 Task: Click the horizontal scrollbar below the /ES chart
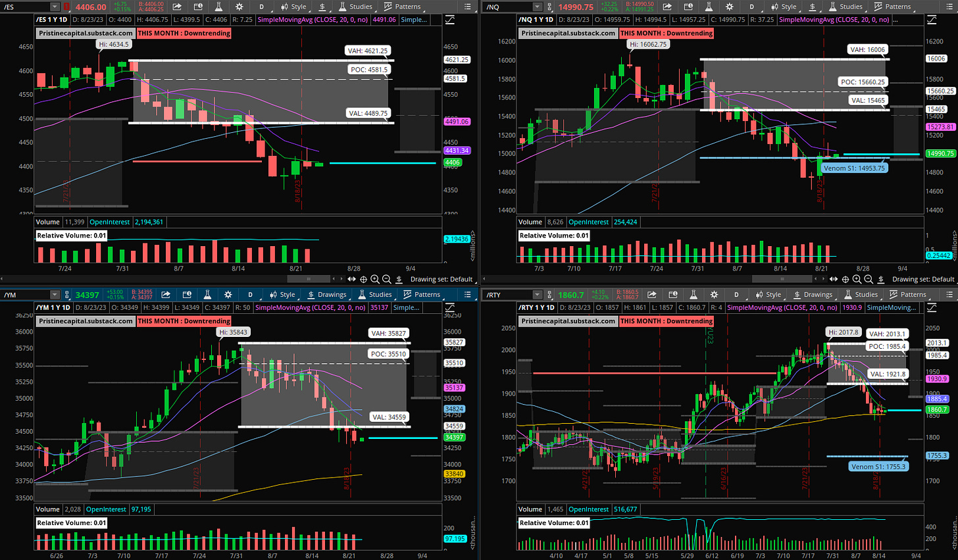pos(309,279)
